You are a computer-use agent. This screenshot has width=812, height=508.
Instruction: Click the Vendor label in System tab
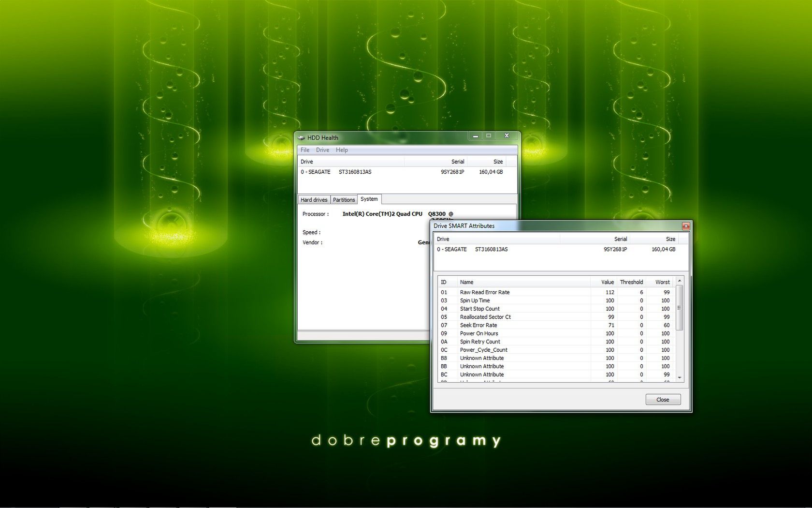(x=312, y=242)
